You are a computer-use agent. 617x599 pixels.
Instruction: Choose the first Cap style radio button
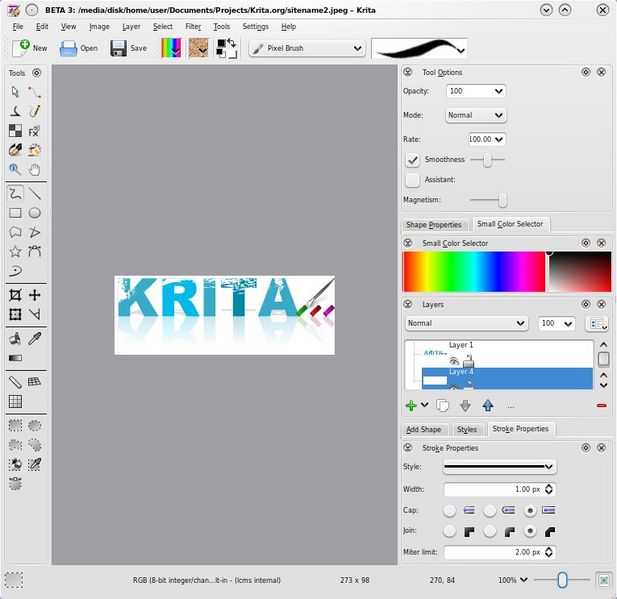449,510
